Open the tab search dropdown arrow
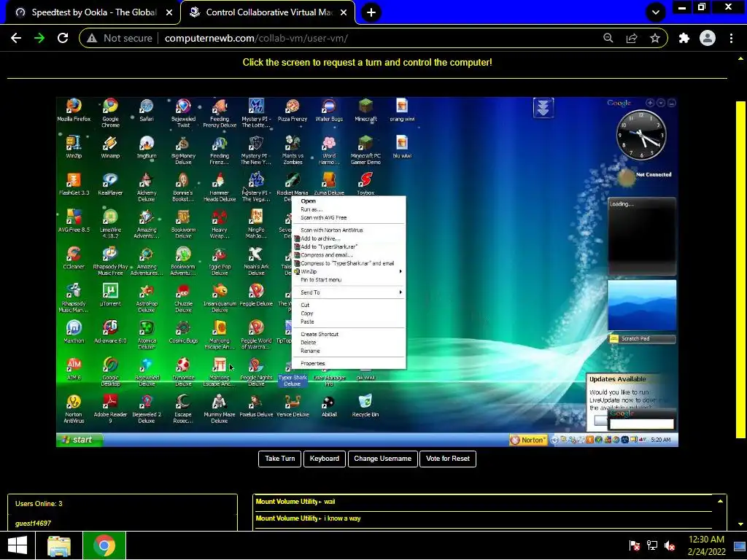Image resolution: width=747 pixels, height=560 pixels. tap(656, 12)
